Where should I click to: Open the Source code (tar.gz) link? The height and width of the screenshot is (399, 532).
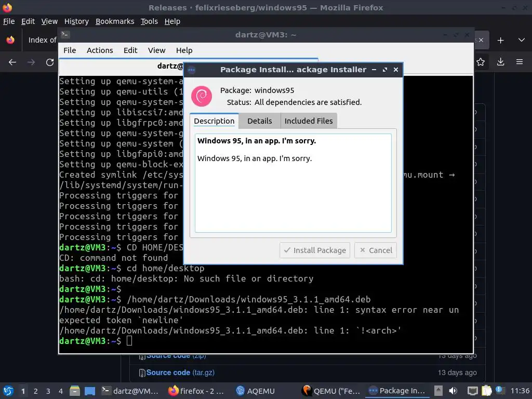180,373
